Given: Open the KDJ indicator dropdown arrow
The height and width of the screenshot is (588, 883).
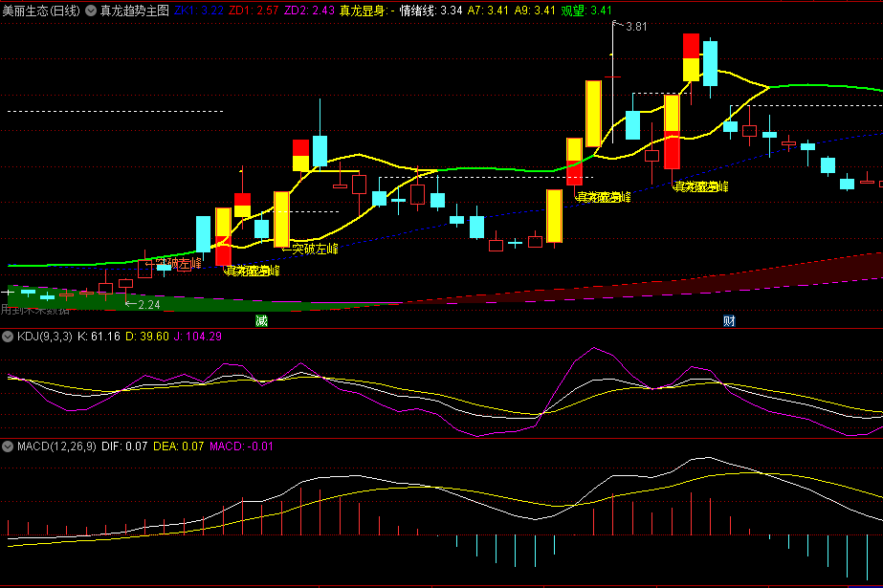Looking at the screenshot, I should click(8, 337).
